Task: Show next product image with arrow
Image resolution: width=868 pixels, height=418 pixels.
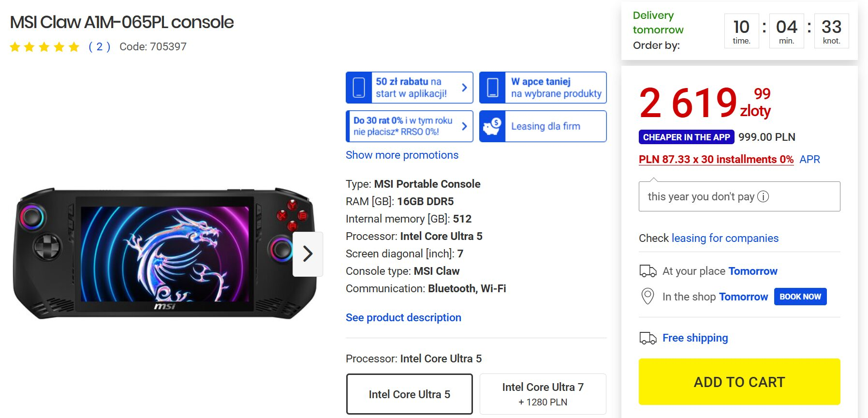Action: (x=308, y=254)
